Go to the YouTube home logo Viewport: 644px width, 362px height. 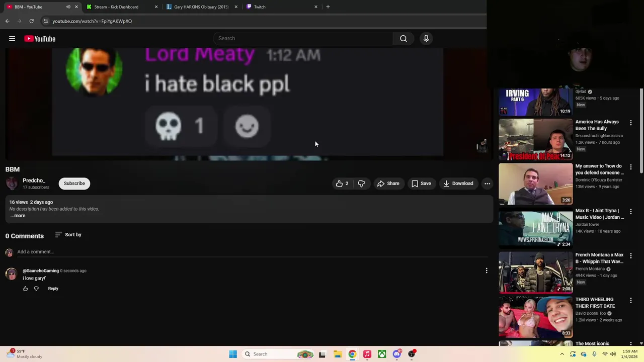tap(40, 39)
